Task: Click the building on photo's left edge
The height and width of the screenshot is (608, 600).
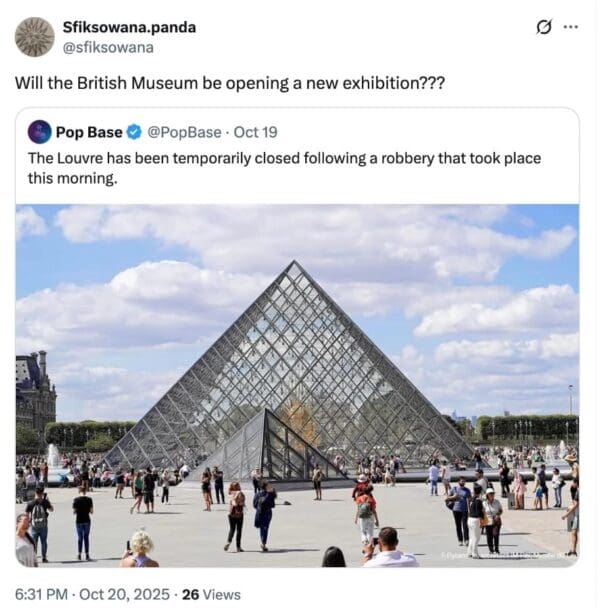Action: 35,392
